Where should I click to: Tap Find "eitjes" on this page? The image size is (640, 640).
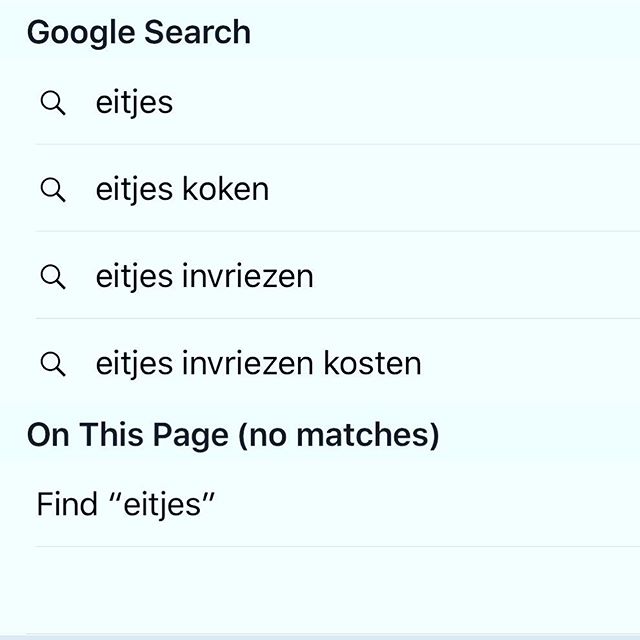click(x=126, y=503)
